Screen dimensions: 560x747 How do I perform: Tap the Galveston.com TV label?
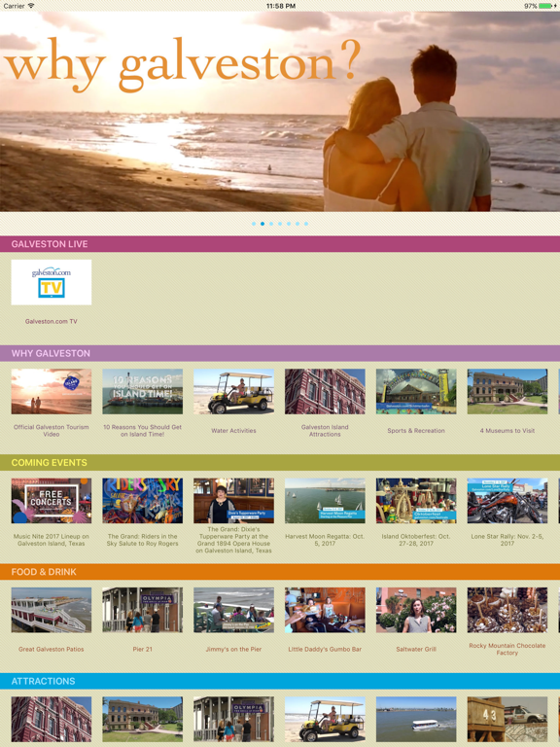(52, 322)
